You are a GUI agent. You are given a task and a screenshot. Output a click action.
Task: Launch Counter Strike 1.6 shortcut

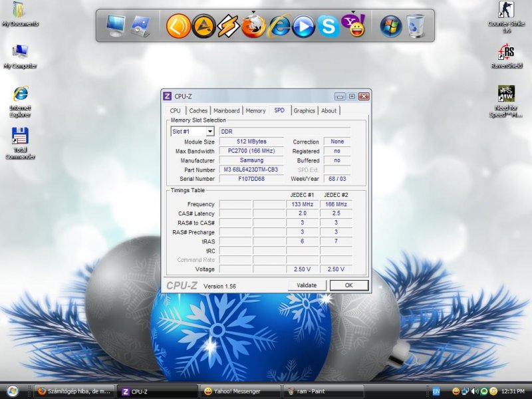click(506, 17)
